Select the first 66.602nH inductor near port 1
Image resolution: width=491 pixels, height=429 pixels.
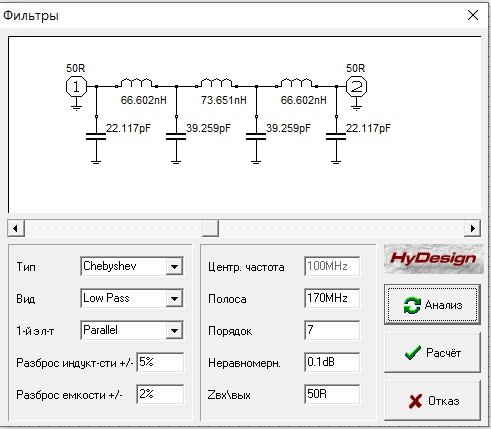click(137, 83)
